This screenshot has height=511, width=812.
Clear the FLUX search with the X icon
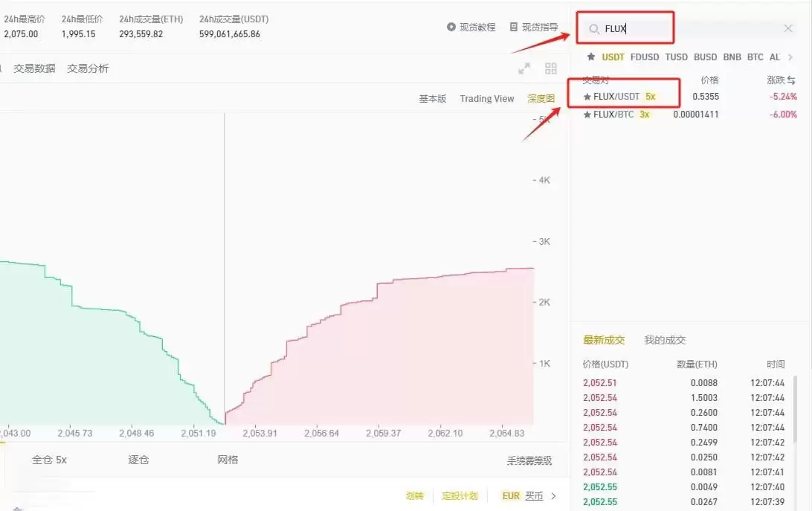(x=787, y=28)
